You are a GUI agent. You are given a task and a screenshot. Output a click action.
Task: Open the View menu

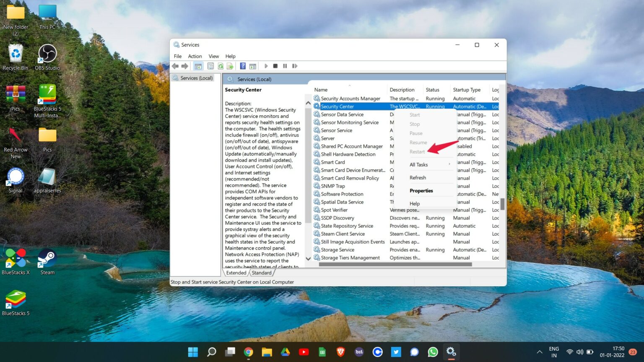point(214,56)
